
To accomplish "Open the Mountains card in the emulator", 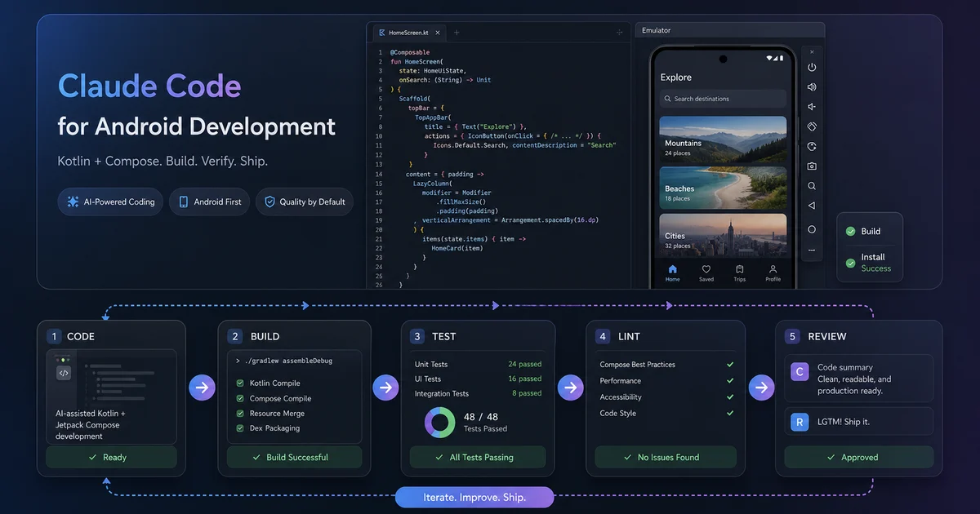I will pyautogui.click(x=723, y=138).
